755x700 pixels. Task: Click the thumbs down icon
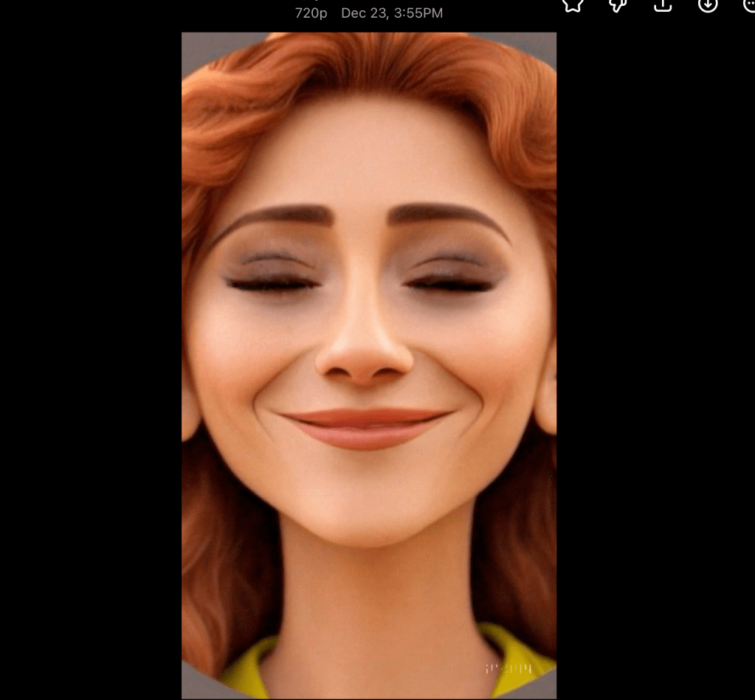coord(618,4)
